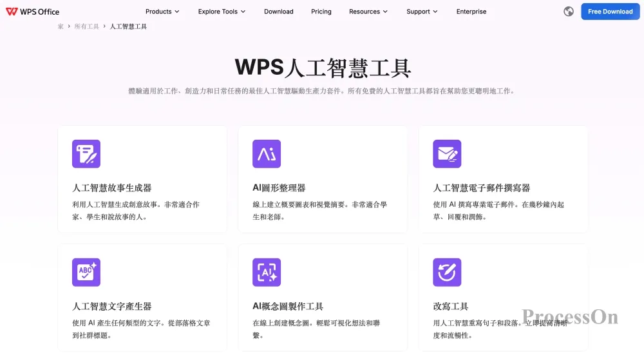
Task: Open the 改寫工具 title link
Action: (x=451, y=306)
